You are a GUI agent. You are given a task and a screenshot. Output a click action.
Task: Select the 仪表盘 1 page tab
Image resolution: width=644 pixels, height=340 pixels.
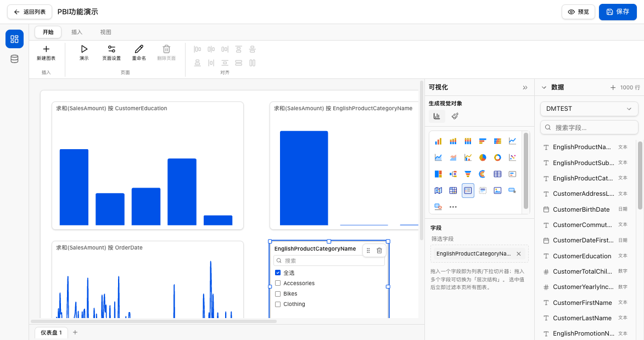[52, 333]
